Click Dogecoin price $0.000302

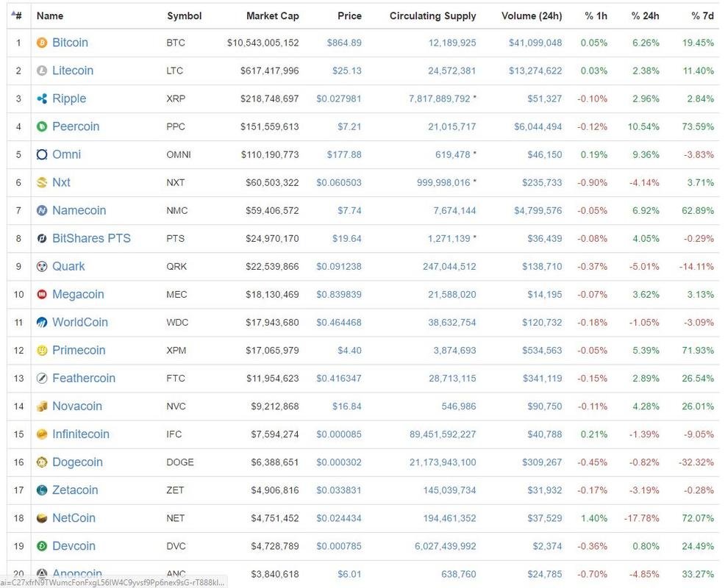(x=339, y=462)
